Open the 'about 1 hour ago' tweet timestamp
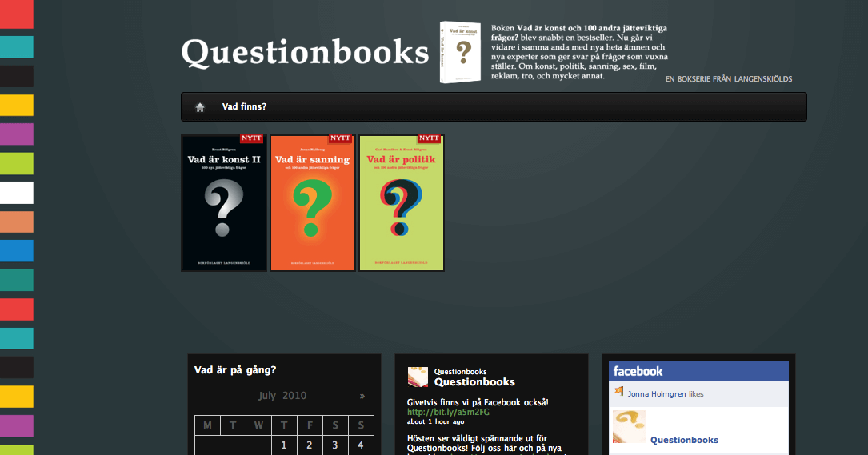The width and height of the screenshot is (868, 455). (436, 421)
